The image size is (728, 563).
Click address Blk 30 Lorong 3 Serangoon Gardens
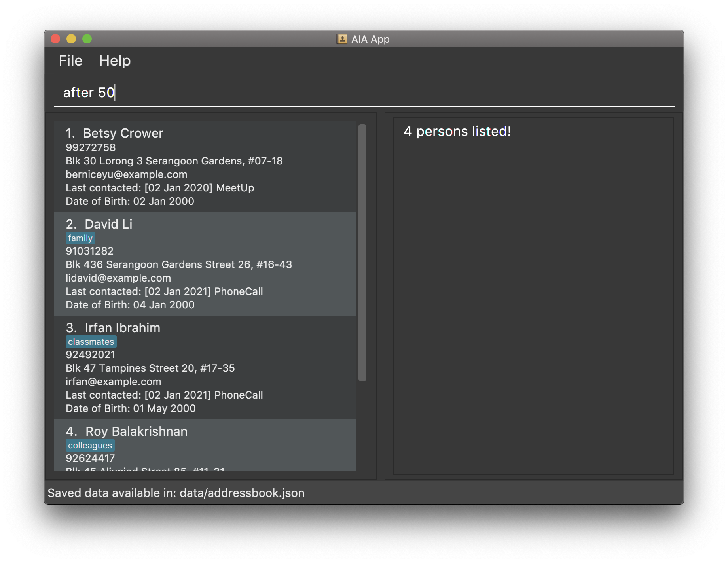[x=174, y=161]
